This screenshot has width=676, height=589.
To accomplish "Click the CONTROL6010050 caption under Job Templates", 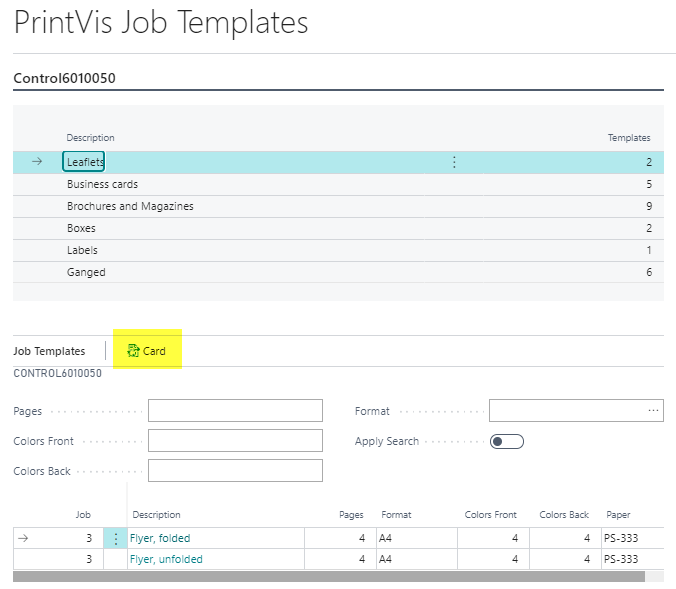I will pos(58,373).
